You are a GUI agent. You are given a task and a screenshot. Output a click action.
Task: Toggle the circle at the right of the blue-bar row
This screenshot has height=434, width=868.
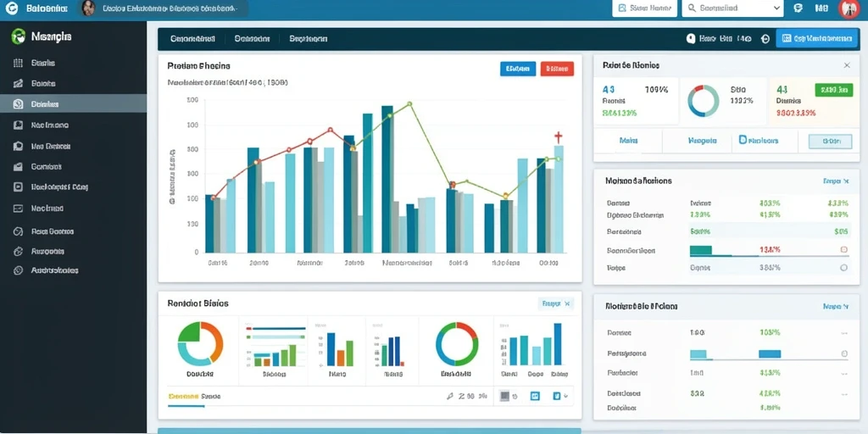(844, 353)
